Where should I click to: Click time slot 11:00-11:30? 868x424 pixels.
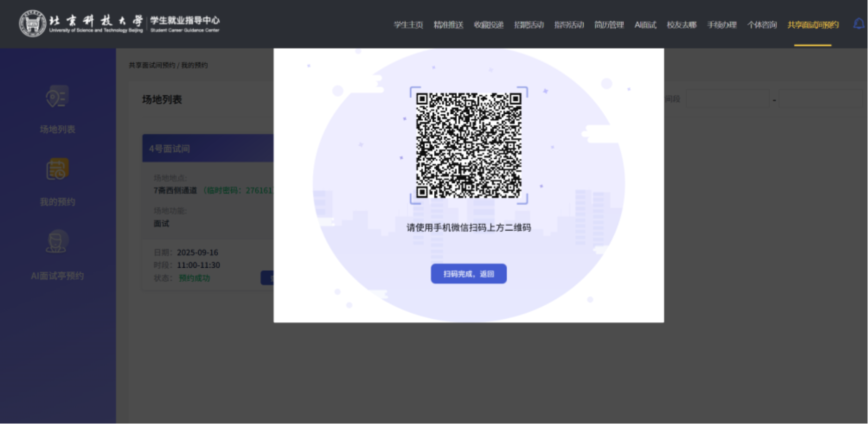[x=198, y=265]
